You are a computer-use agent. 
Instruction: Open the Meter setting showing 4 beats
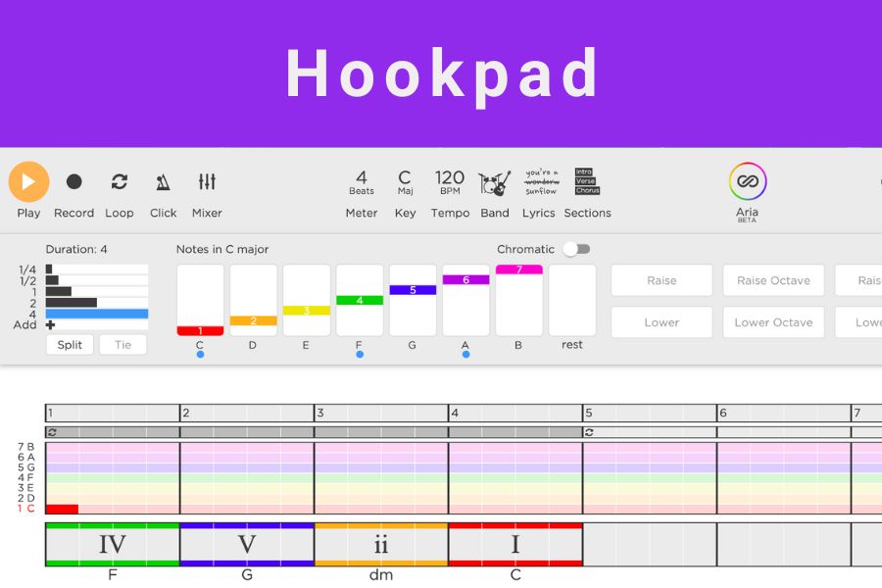tap(362, 182)
